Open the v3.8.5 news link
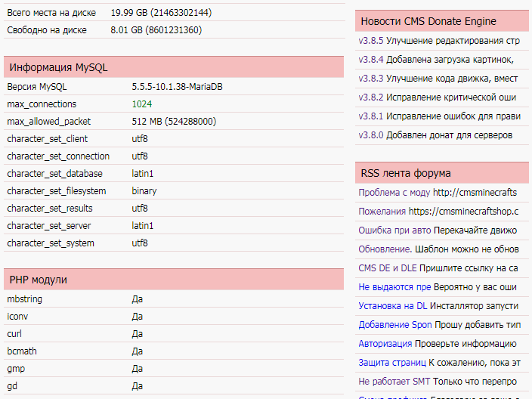This screenshot has height=399, width=532. 370,40
